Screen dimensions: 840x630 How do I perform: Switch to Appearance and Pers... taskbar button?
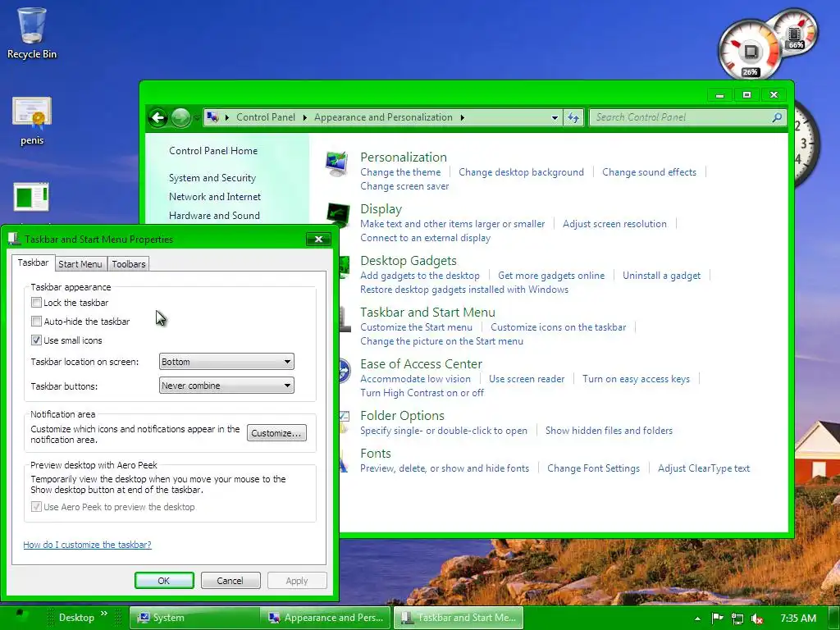326,618
